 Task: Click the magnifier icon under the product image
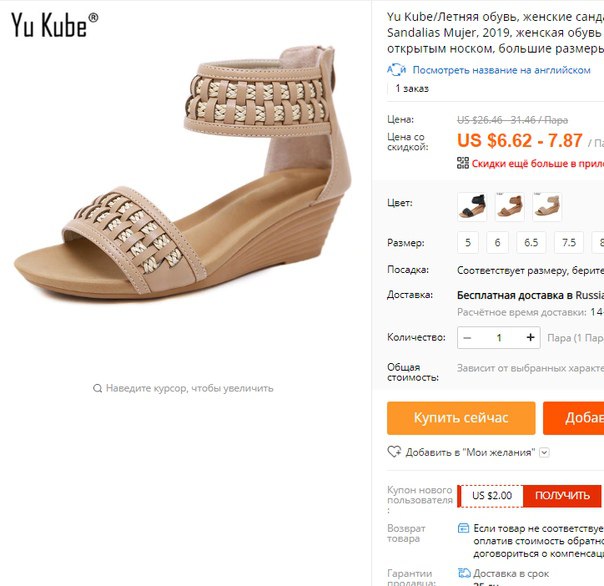97,388
